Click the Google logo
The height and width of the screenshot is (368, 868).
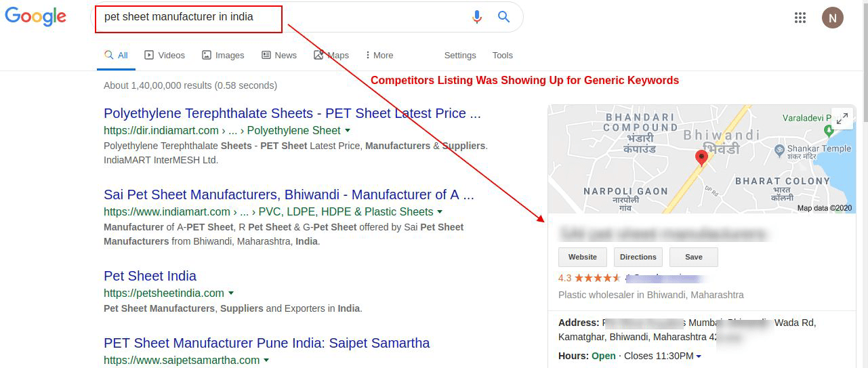tap(36, 18)
